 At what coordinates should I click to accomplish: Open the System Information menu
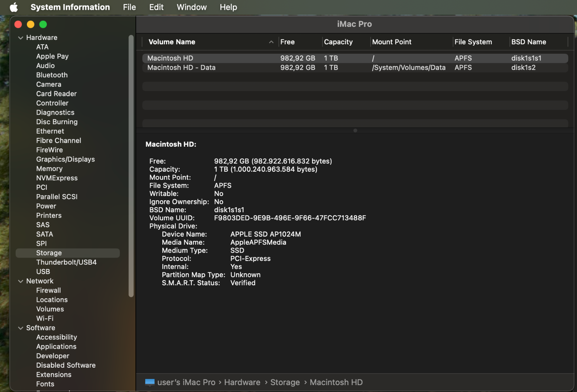pyautogui.click(x=70, y=7)
